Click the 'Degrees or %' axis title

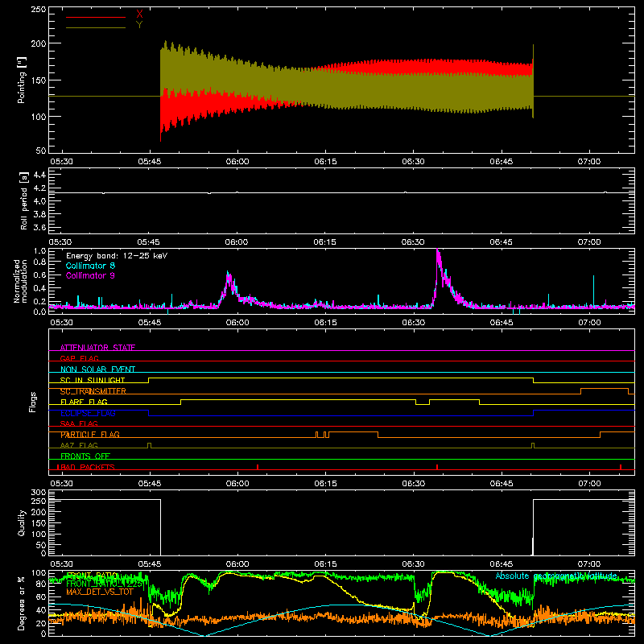tap(22, 603)
